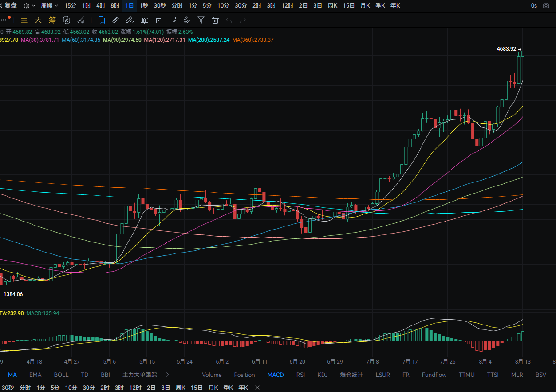The width and height of the screenshot is (556, 392).
Task: Switch sub-indicator to RSI
Action: pyautogui.click(x=300, y=375)
